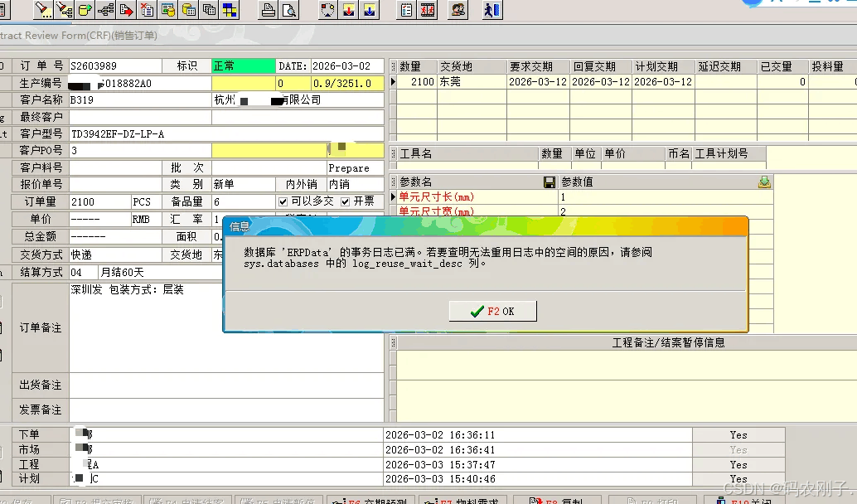Click the green download icon beside 参数值
The width and height of the screenshot is (857, 504).
tap(764, 182)
